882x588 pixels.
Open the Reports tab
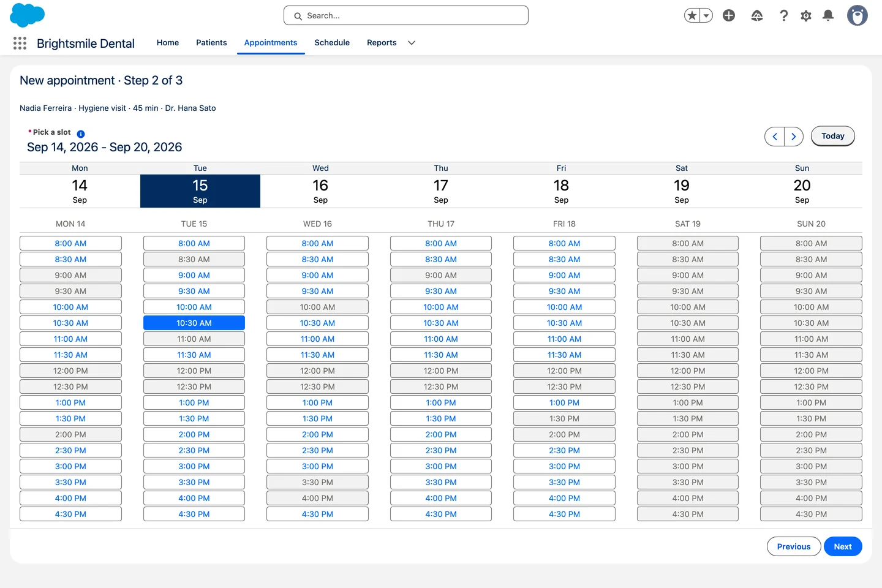click(382, 43)
